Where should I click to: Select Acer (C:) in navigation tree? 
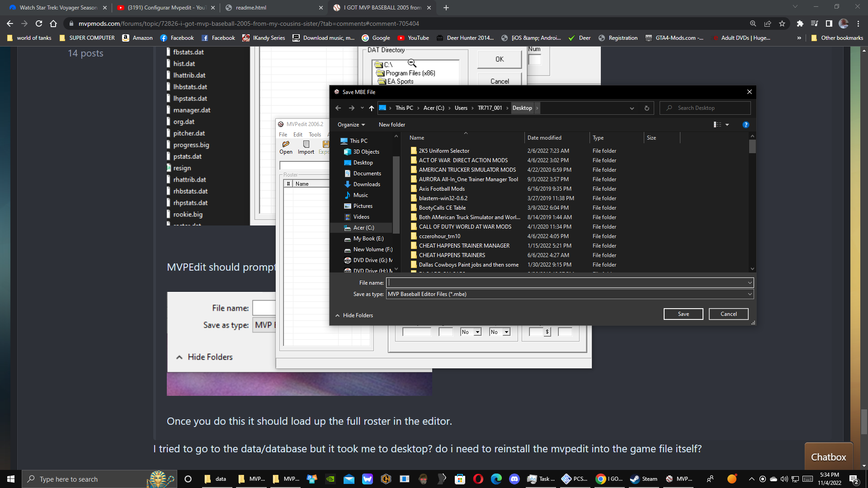point(363,228)
